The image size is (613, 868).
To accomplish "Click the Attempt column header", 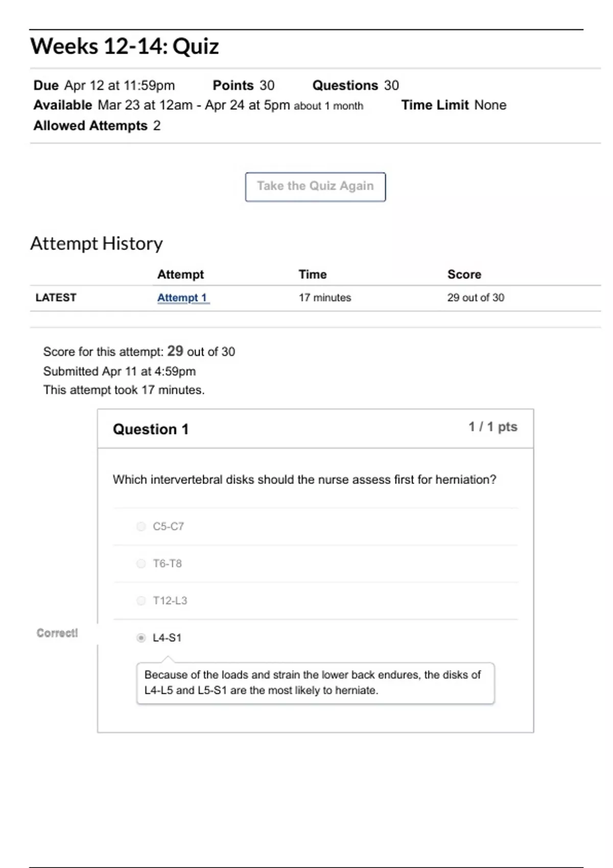I will [180, 274].
